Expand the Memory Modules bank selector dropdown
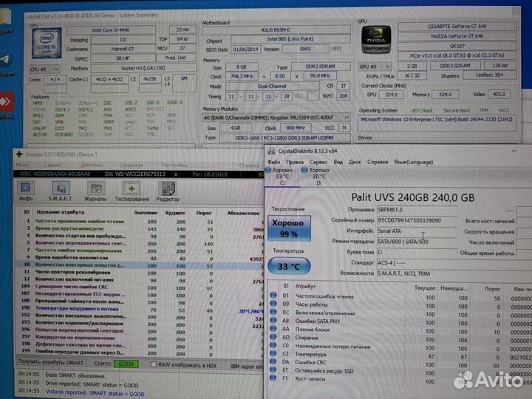The image size is (532, 399). pyautogui.click(x=276, y=117)
